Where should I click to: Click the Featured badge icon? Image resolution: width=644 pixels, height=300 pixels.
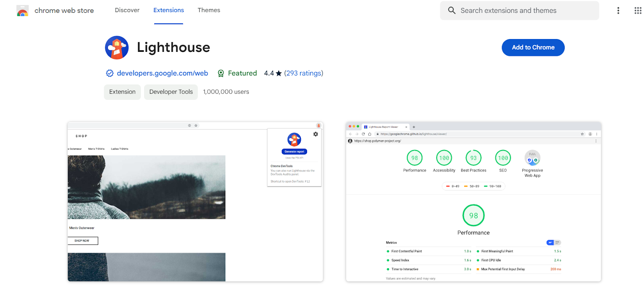click(x=221, y=73)
